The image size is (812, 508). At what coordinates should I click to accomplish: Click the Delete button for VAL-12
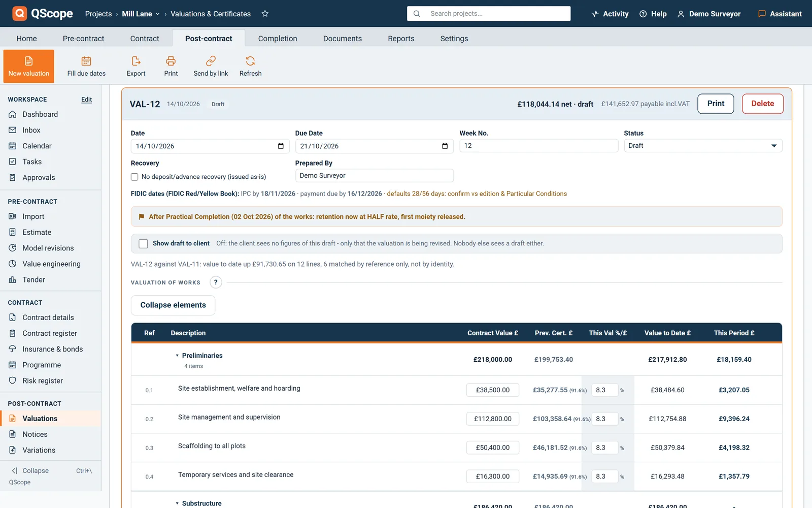(x=763, y=104)
